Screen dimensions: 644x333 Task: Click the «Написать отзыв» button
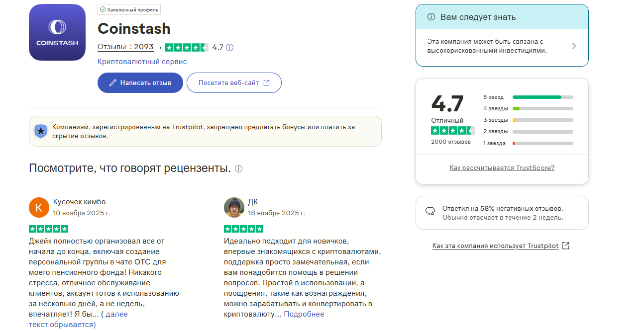(x=140, y=83)
